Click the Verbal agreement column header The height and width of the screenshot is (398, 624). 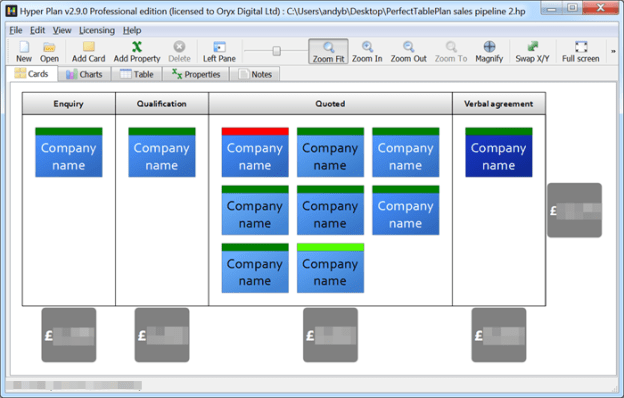499,104
